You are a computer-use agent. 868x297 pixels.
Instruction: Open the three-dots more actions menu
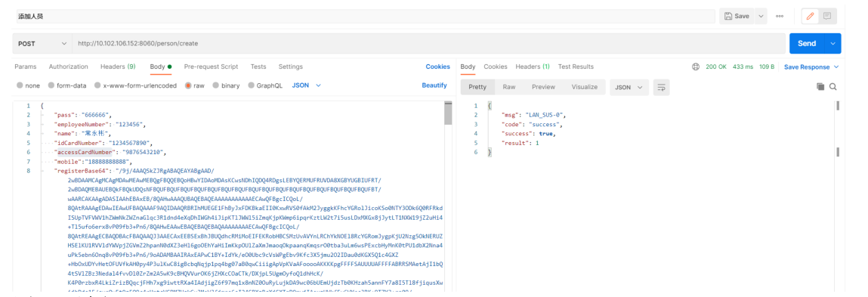pyautogui.click(x=780, y=17)
